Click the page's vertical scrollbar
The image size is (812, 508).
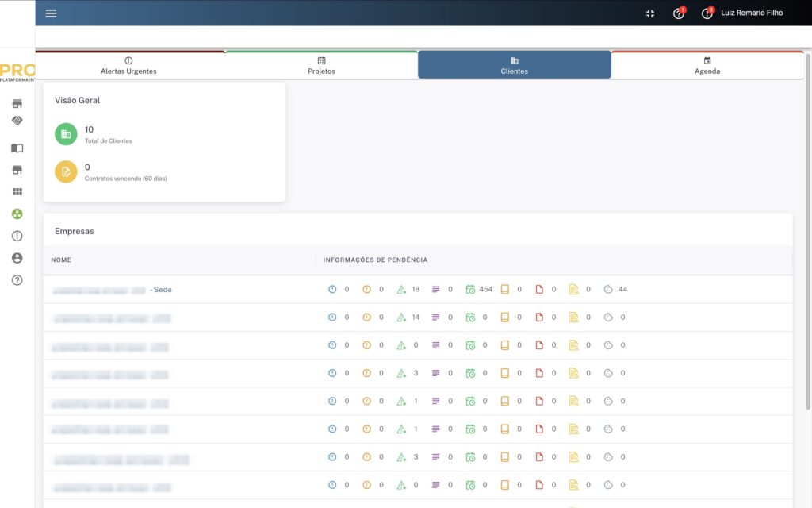[808, 238]
